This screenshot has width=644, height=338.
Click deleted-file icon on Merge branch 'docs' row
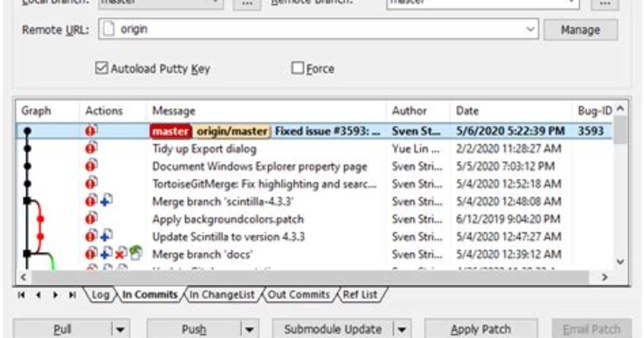120,254
